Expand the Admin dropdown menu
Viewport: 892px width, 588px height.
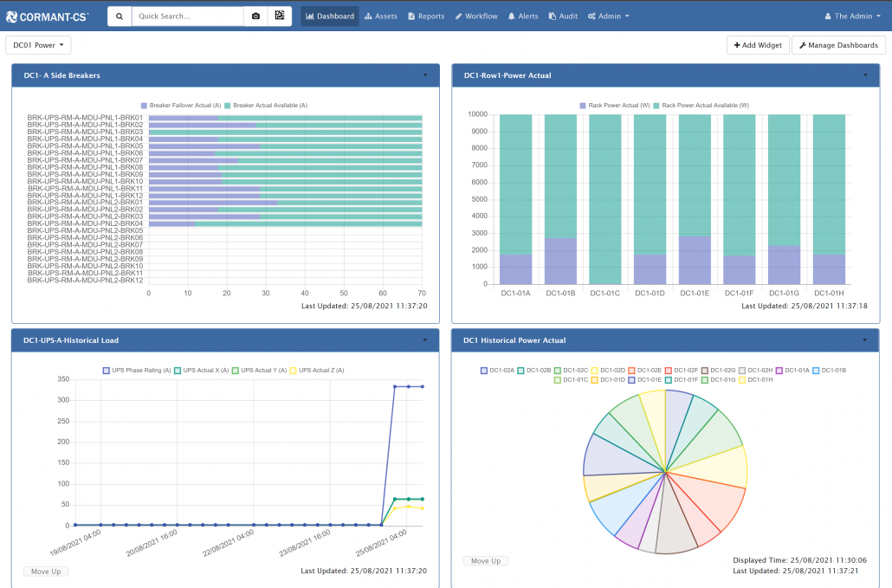(608, 16)
